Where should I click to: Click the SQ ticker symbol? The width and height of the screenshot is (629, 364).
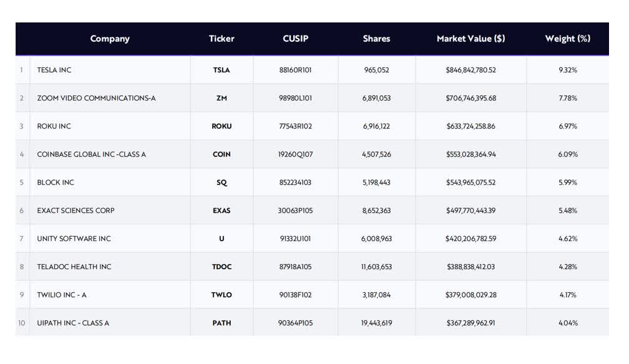coord(222,183)
